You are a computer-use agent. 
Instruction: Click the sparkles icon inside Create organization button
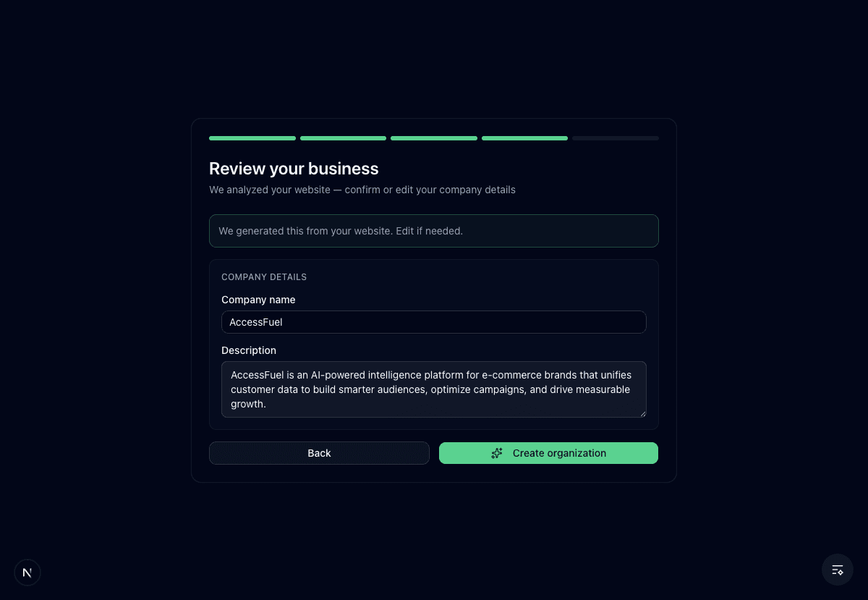pos(497,453)
